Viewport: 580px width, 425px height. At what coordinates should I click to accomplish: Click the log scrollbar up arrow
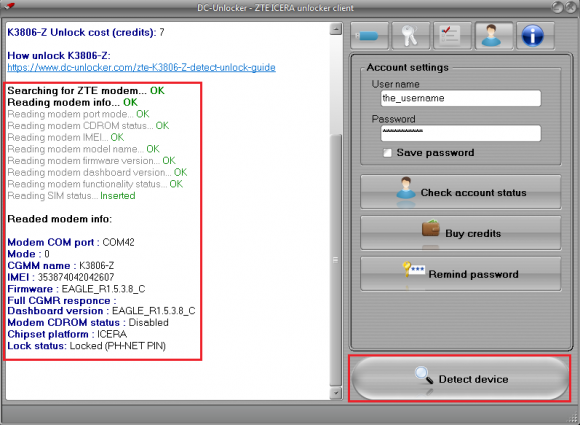point(335,29)
